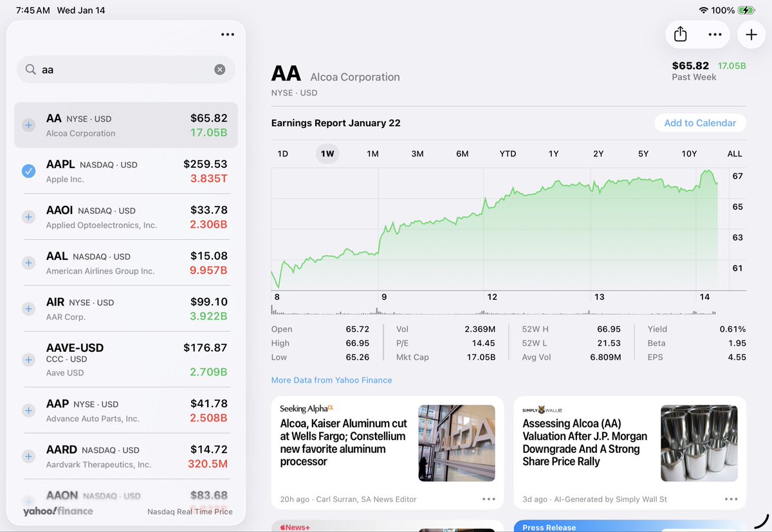Open the Apple News+ story card
772x532 pixels.
(x=387, y=526)
